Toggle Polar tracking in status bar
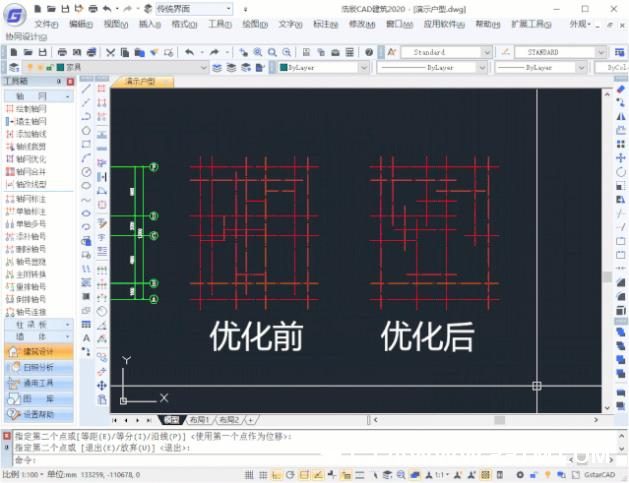The image size is (629, 483). (290, 475)
